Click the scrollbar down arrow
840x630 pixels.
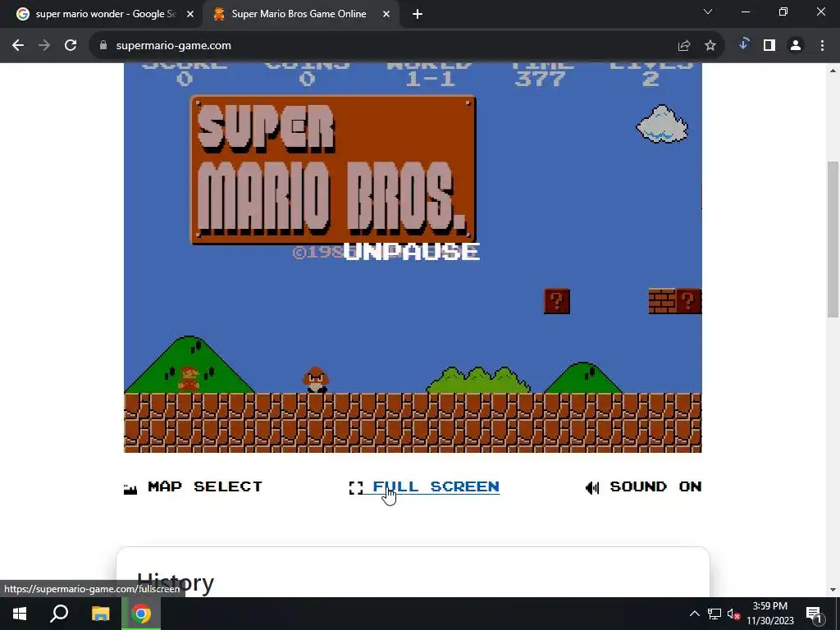[833, 590]
